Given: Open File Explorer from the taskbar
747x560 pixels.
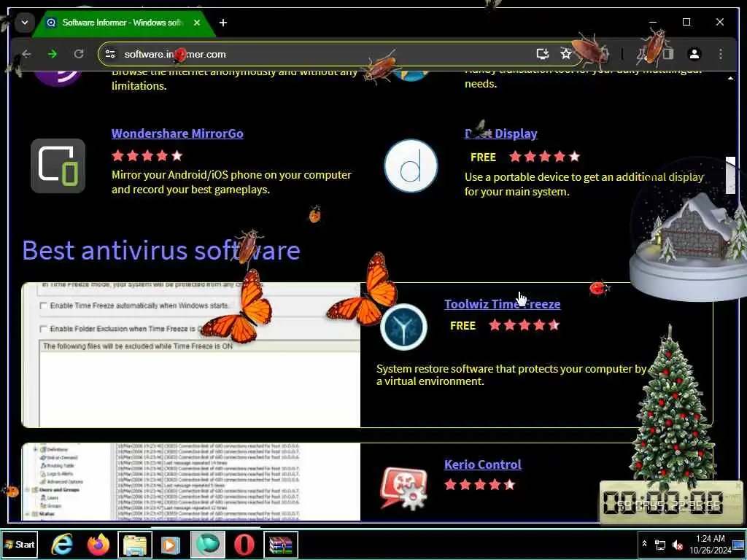Looking at the screenshot, I should pos(135,545).
